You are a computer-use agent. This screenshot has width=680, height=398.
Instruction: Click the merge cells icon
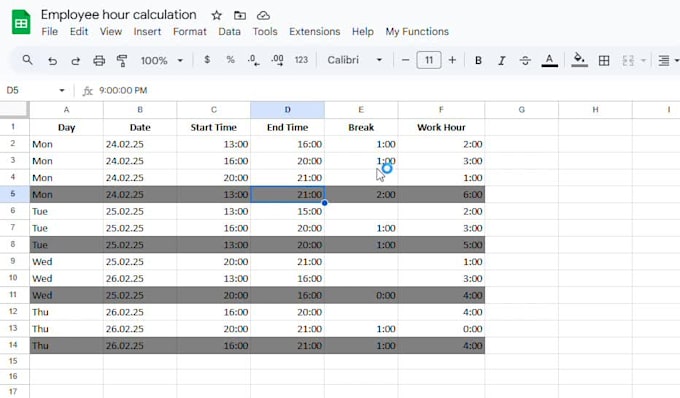(628, 60)
